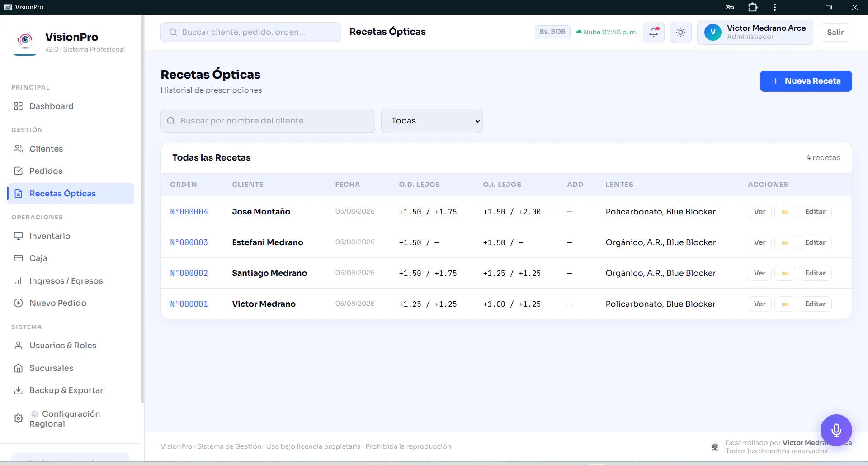Click the Nueva Receta button

806,81
